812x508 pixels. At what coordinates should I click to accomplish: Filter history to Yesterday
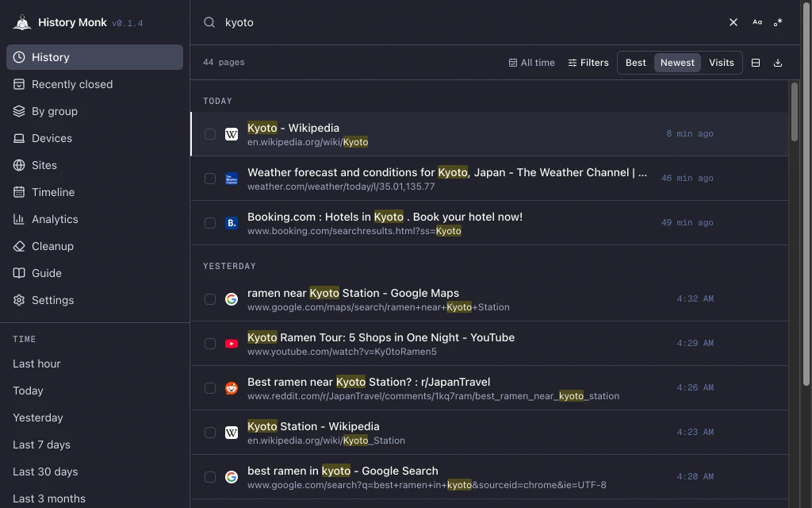click(38, 418)
